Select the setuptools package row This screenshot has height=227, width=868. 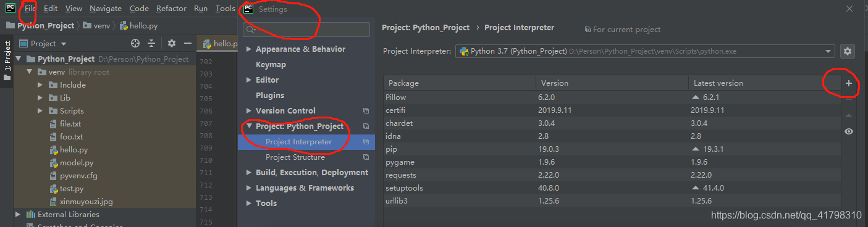coord(612,188)
